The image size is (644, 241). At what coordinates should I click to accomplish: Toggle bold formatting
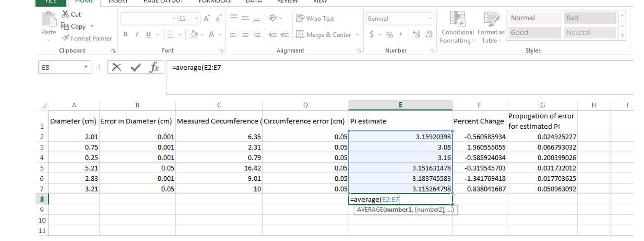[125, 35]
